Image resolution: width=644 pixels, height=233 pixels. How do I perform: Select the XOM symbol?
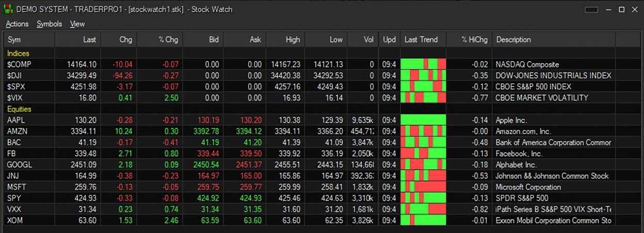pos(14,221)
